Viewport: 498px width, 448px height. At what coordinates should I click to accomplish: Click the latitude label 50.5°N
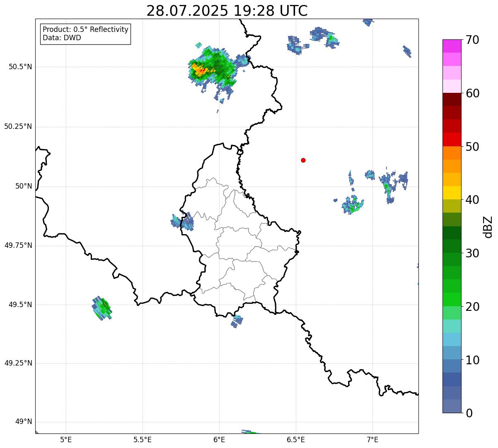[x=20, y=67]
